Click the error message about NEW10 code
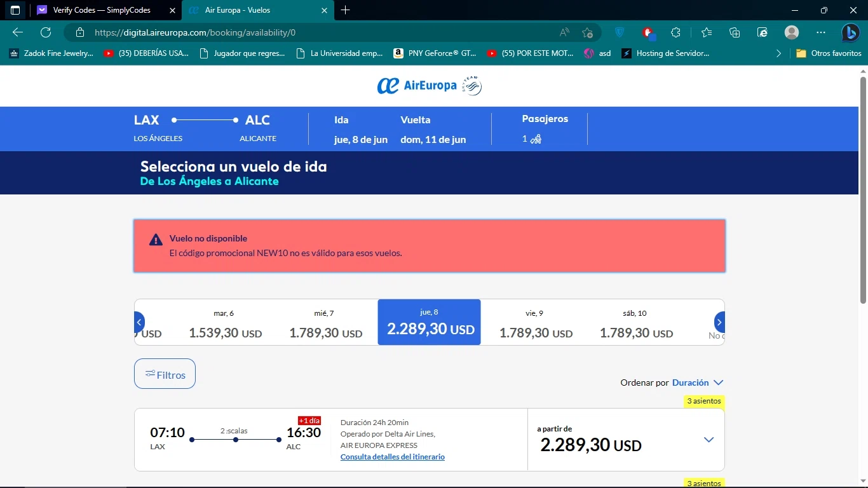Viewport: 868px width, 488px height. point(286,253)
